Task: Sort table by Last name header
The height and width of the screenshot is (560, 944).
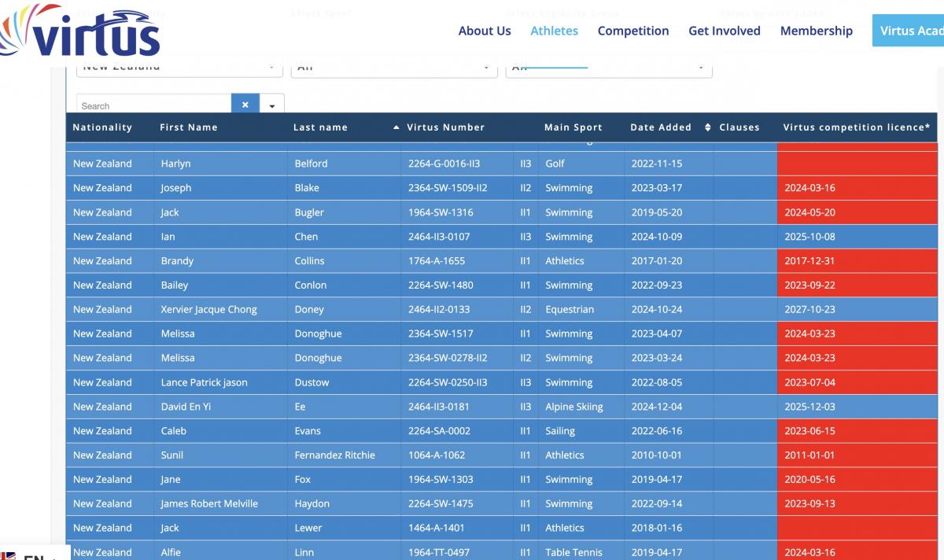Action: coord(320,127)
